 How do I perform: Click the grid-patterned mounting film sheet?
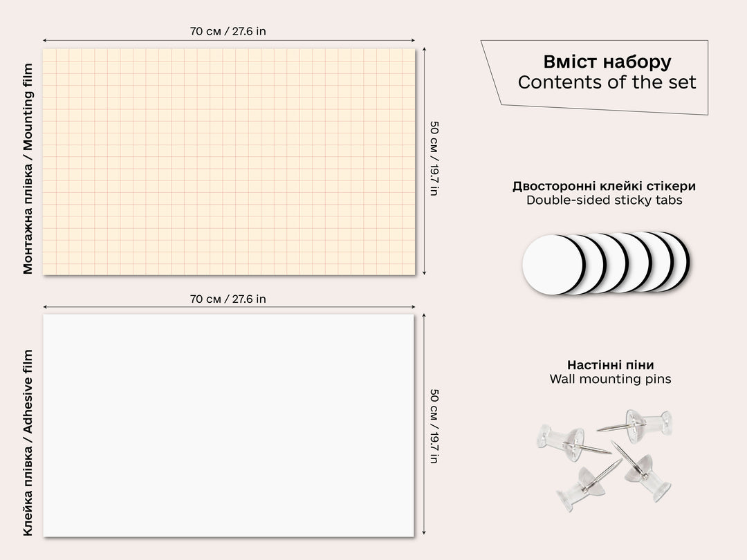click(229, 162)
